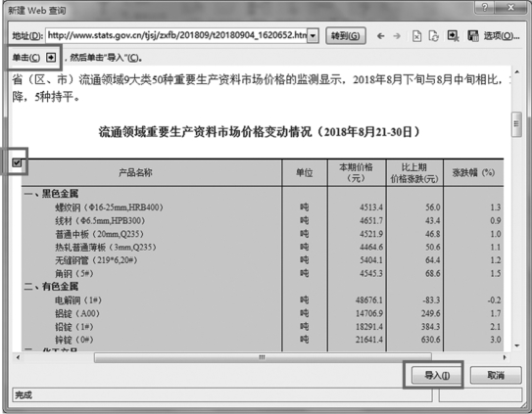Click the Help question mark button
The width and height of the screenshot is (532, 414).
click(x=485, y=7)
